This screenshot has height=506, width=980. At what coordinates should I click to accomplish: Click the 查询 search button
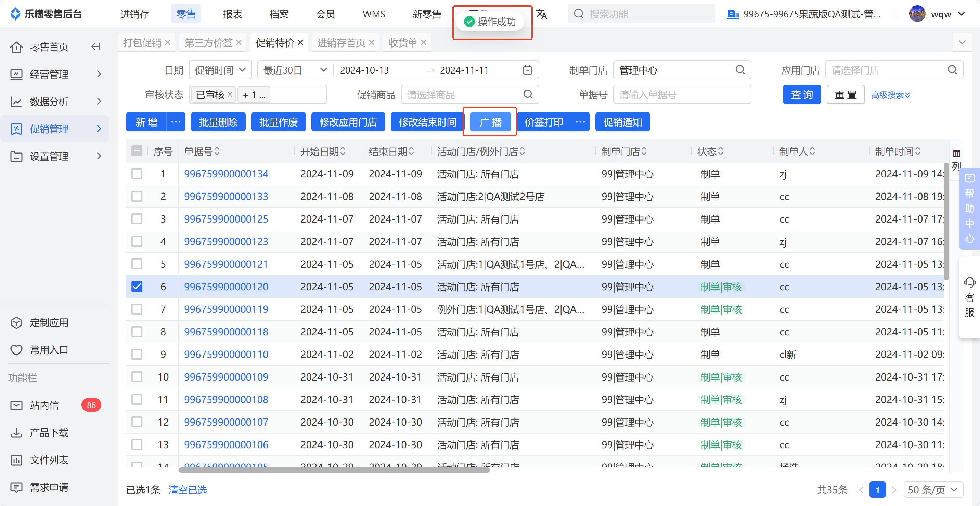tap(802, 95)
